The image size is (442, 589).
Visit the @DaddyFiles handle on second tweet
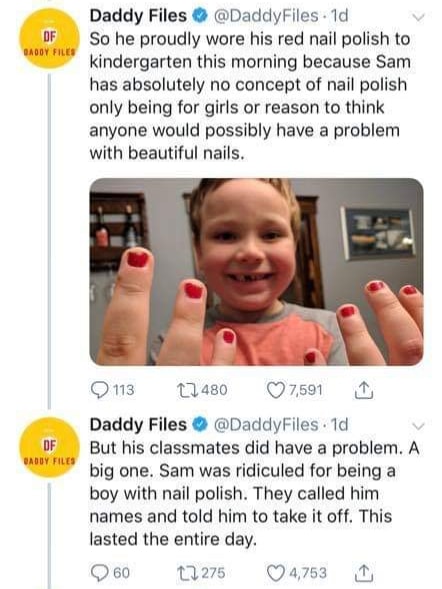click(266, 424)
